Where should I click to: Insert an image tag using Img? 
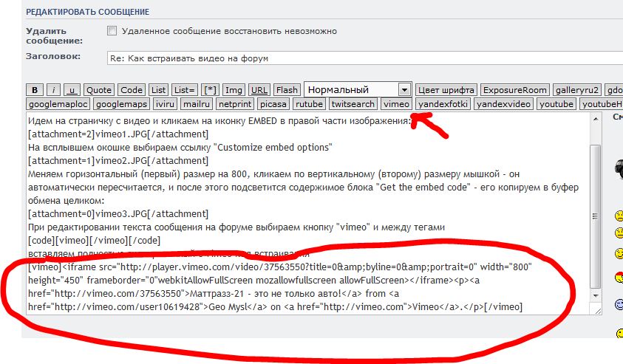[x=234, y=90]
